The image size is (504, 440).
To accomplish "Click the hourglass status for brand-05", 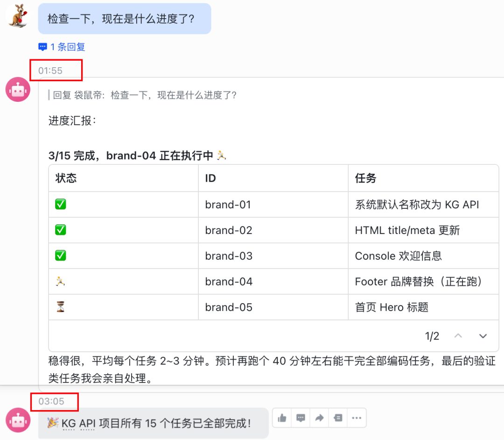I will coord(60,307).
